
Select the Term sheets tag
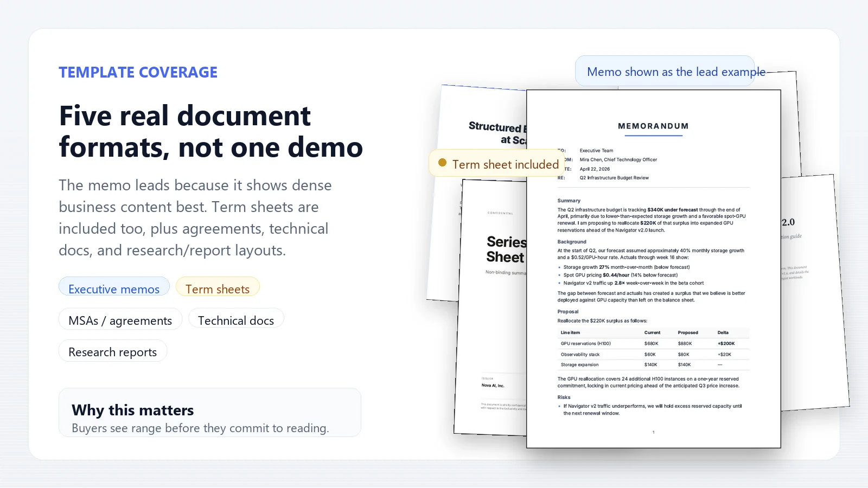[218, 287]
